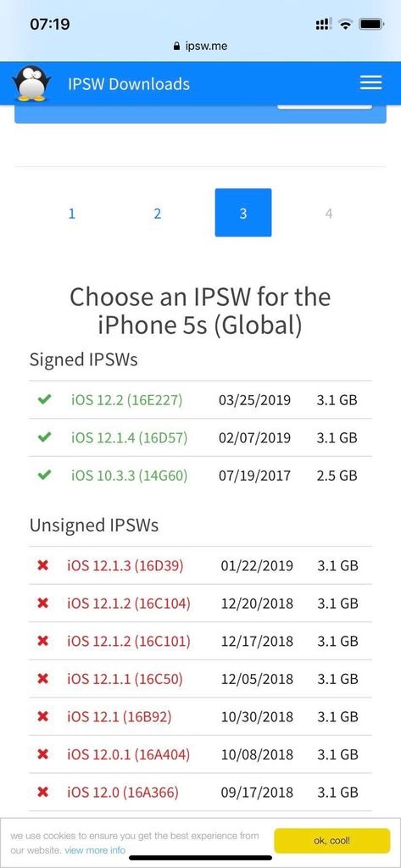Download iOS 12.1.4 (16D57) firmware

pyautogui.click(x=129, y=438)
